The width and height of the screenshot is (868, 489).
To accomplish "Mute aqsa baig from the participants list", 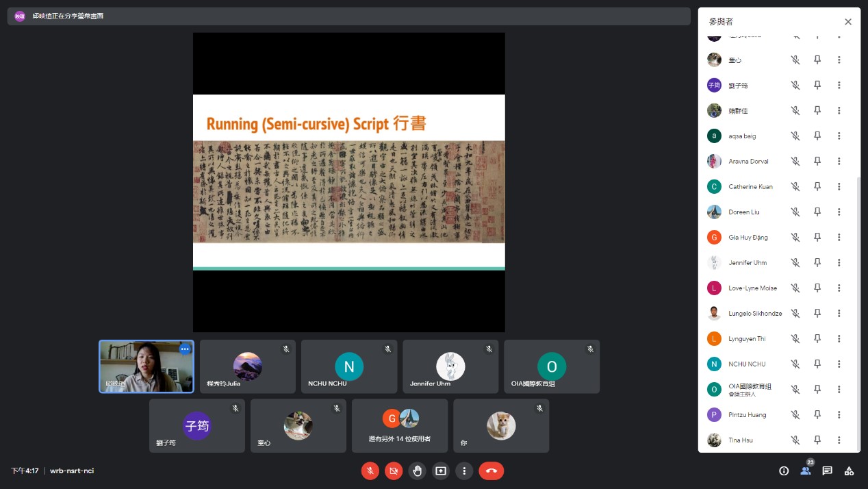I will (795, 136).
